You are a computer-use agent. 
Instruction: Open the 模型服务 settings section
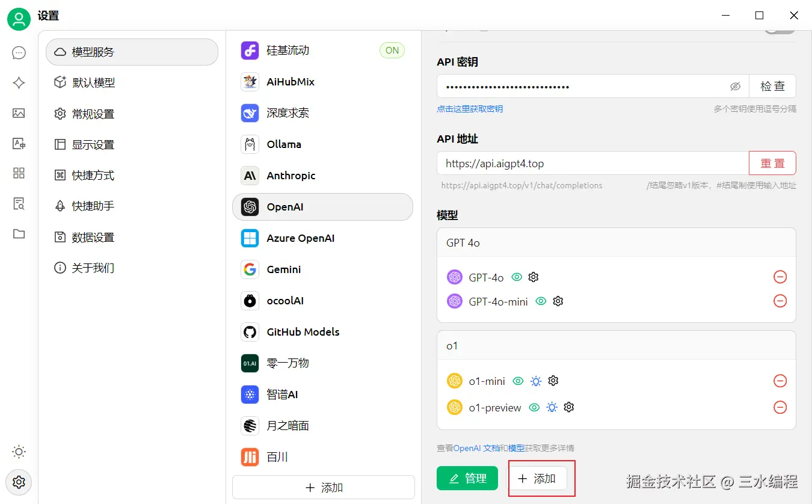click(x=132, y=52)
